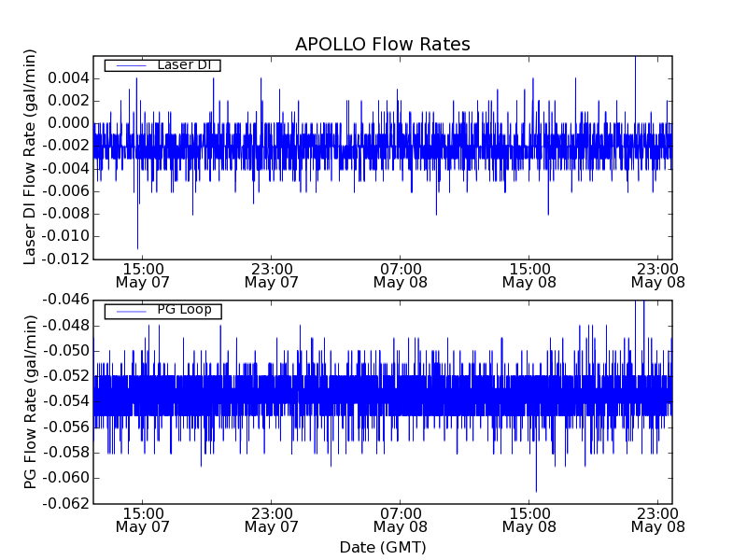Click the 07:00 May 08 tick under the top plot

(400, 273)
